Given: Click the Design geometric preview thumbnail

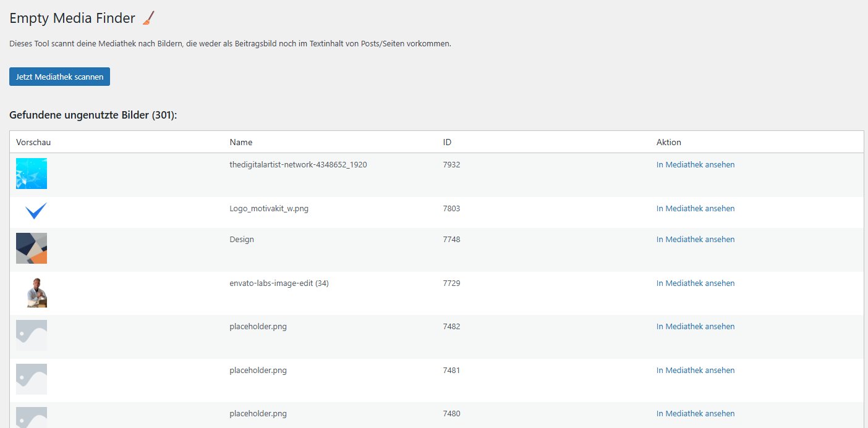Looking at the screenshot, I should [x=32, y=248].
